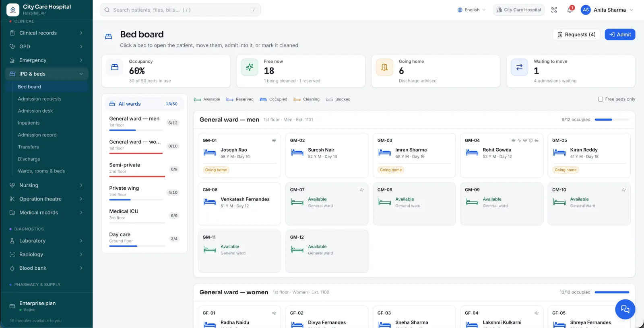Click the wind icon on GM-07 card
The image size is (644, 328).
click(x=361, y=190)
